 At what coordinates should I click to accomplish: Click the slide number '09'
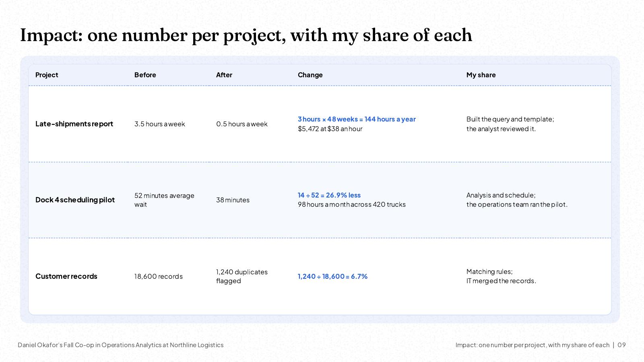(x=622, y=345)
